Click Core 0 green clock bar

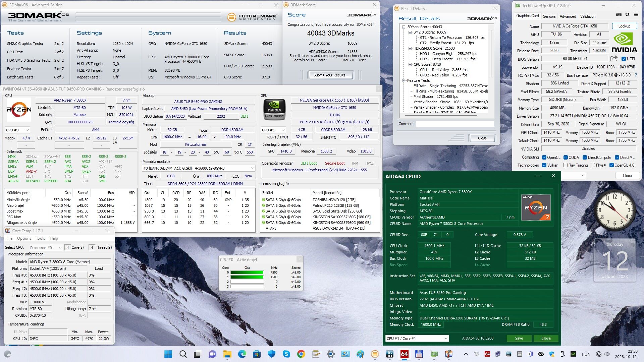(247, 273)
